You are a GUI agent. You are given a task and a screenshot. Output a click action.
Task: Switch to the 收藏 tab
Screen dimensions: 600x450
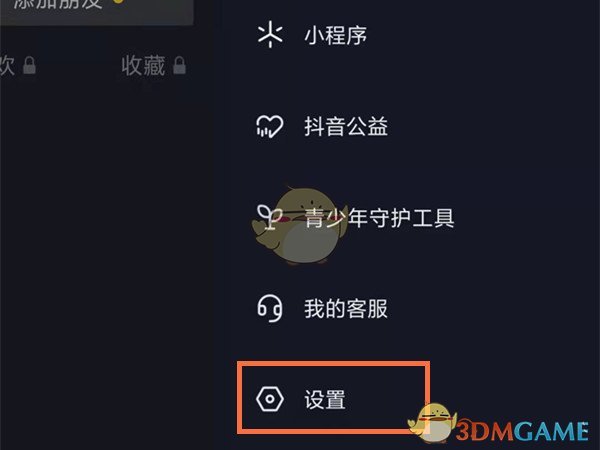[143, 65]
